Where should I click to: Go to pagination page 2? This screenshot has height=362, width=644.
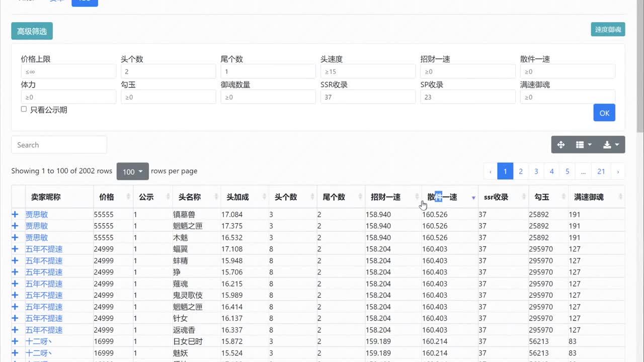(x=521, y=171)
